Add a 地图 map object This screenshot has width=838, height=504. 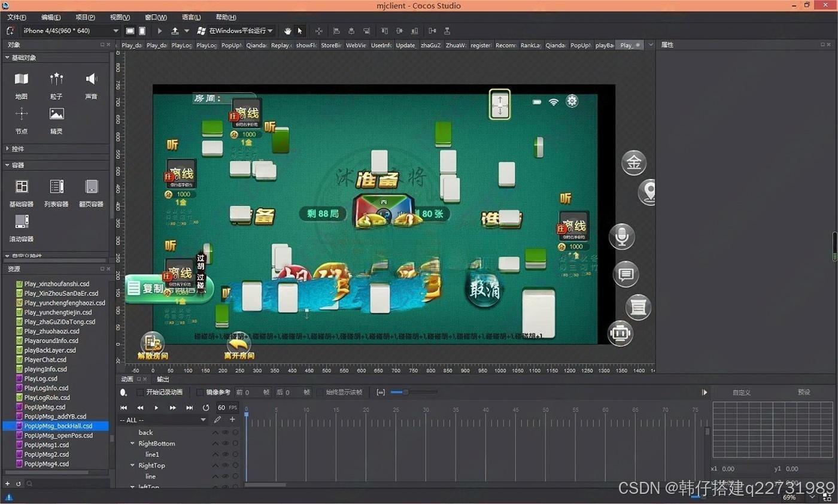[22, 85]
